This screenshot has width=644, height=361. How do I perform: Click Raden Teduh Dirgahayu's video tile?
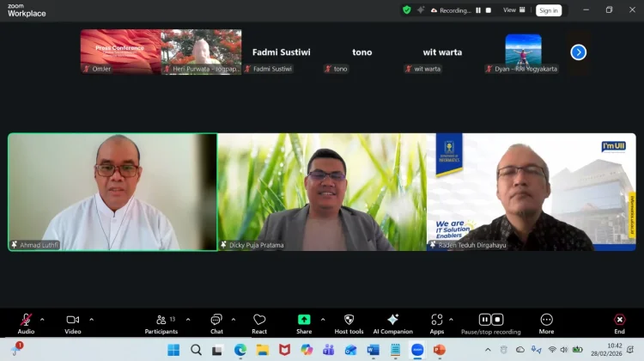click(532, 192)
